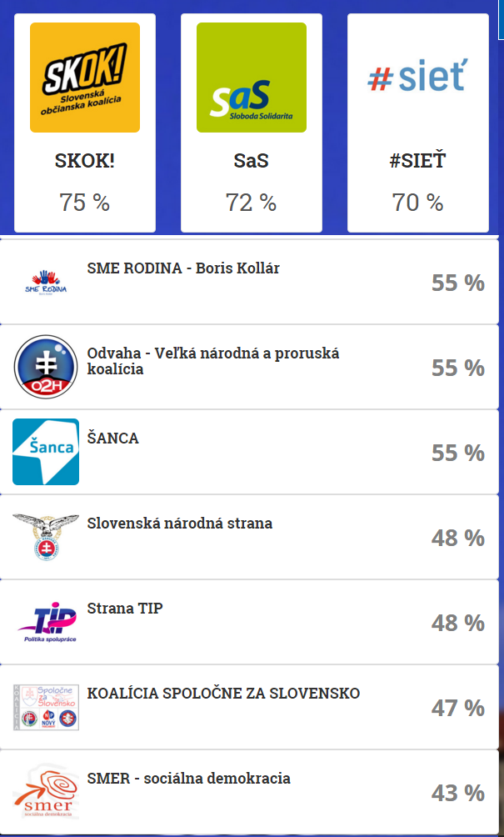Click Strana TIP's 48 % result
Viewport: 504px width, 837px height.
pyautogui.click(x=457, y=623)
